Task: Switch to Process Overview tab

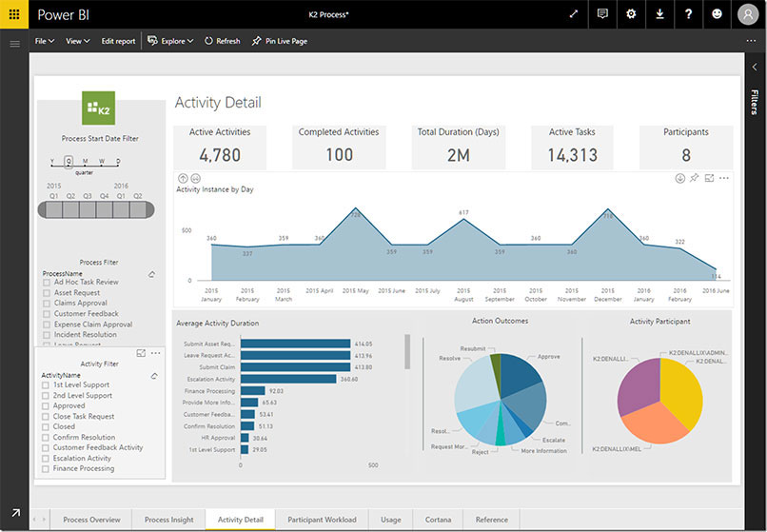Action: point(91,520)
